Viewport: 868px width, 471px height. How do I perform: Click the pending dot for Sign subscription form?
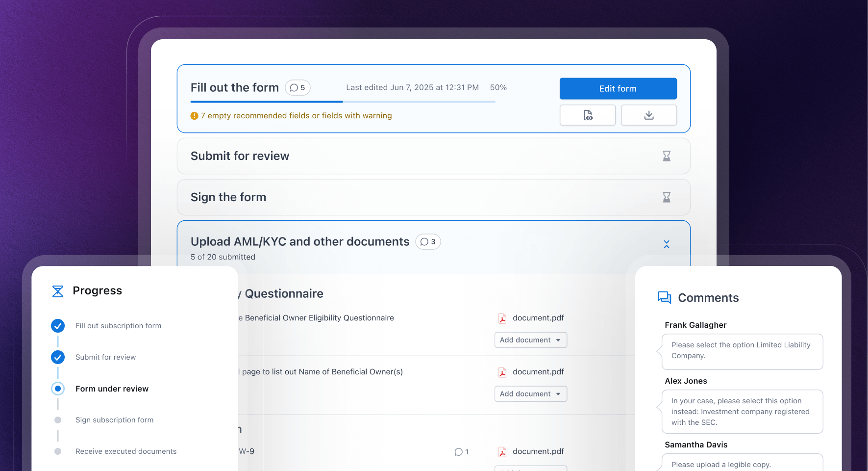(x=58, y=420)
